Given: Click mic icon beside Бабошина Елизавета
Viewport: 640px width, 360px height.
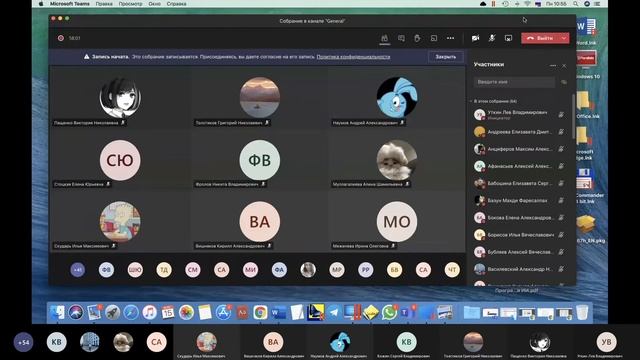Looking at the screenshot, I should click(x=561, y=183).
